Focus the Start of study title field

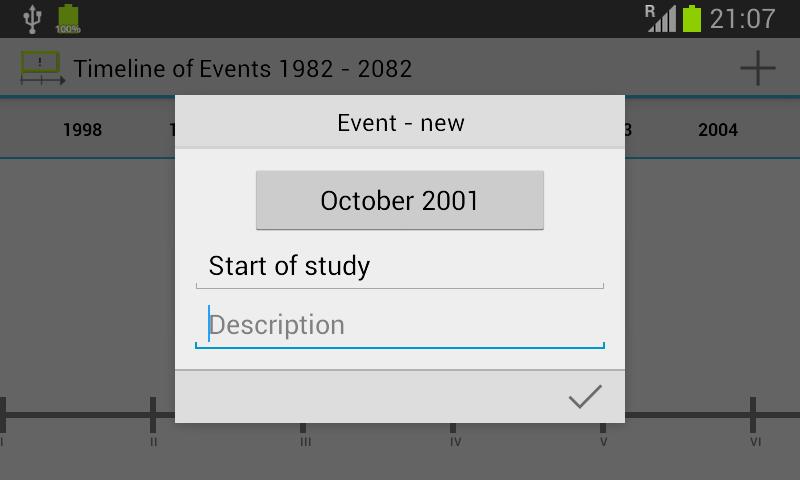point(400,266)
